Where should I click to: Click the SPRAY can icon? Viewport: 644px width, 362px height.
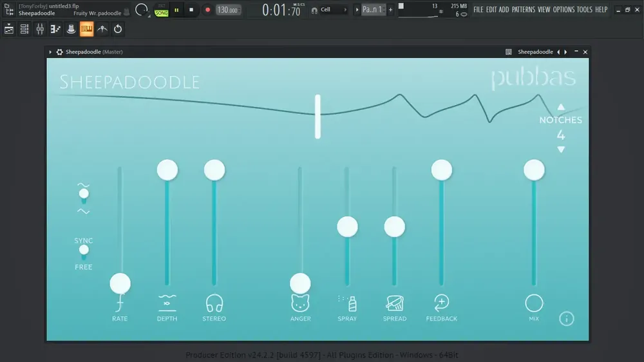click(348, 303)
